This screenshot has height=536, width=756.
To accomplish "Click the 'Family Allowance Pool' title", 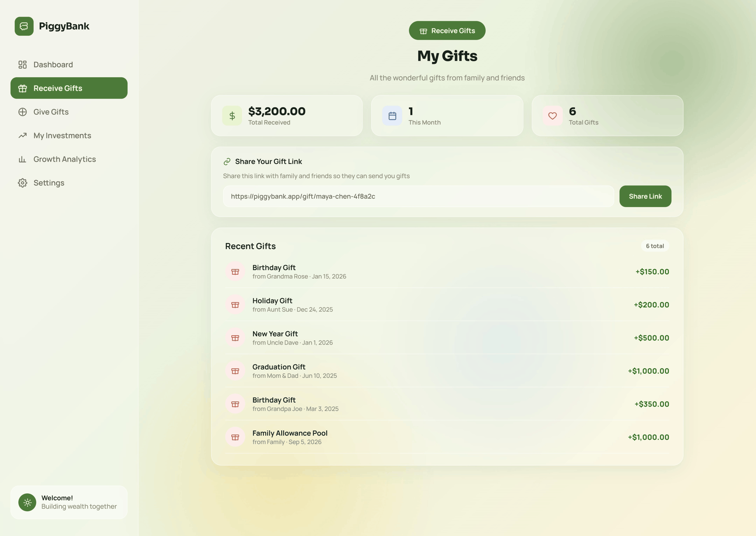I will [290, 433].
